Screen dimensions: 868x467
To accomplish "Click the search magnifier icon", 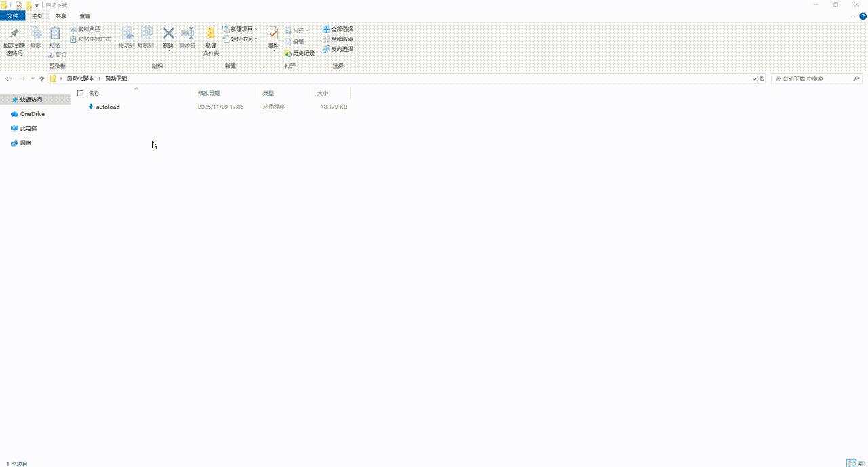I will [854, 79].
